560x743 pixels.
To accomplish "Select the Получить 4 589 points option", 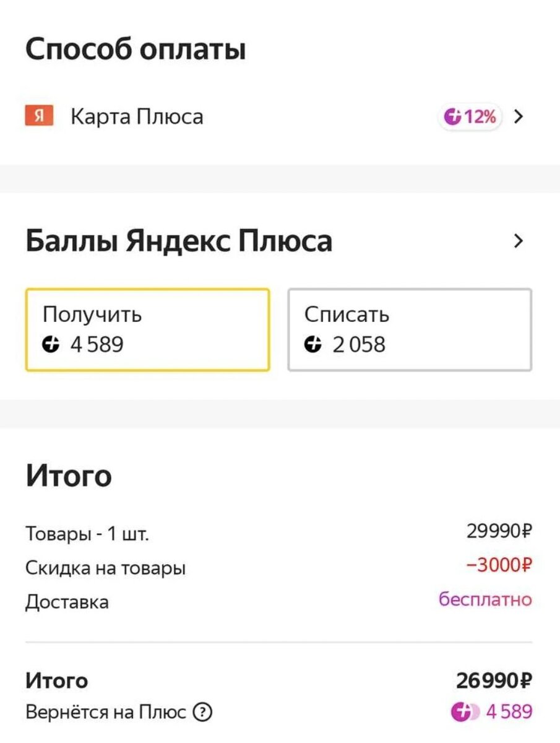I will pyautogui.click(x=147, y=329).
